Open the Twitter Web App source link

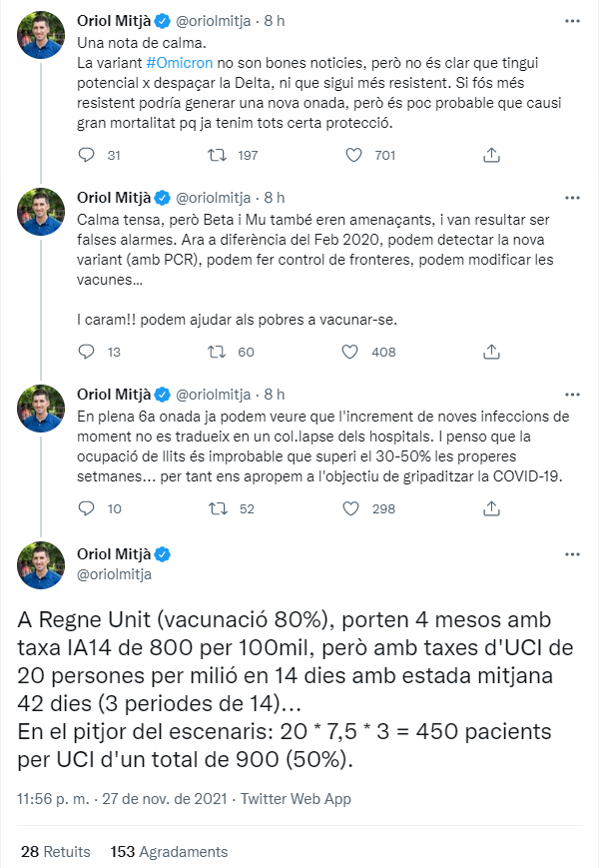click(298, 799)
